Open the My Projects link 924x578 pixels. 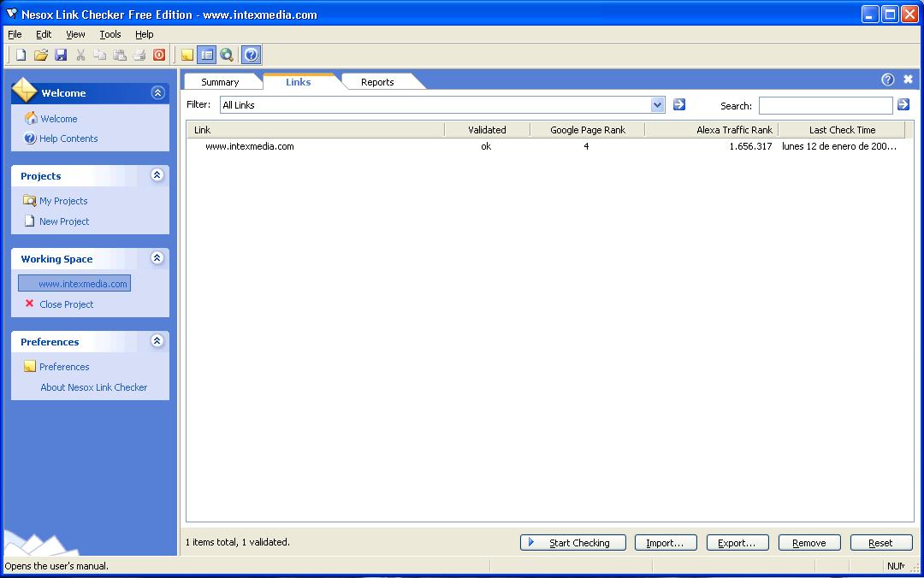63,201
